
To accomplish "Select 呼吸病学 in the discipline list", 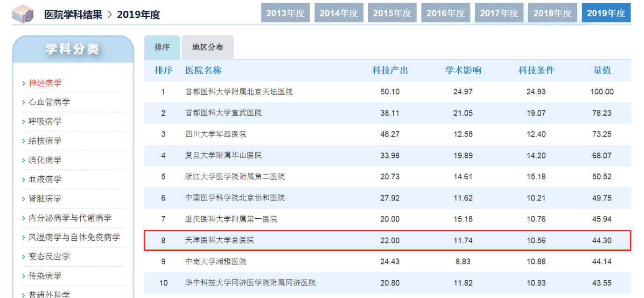I will 45,121.
